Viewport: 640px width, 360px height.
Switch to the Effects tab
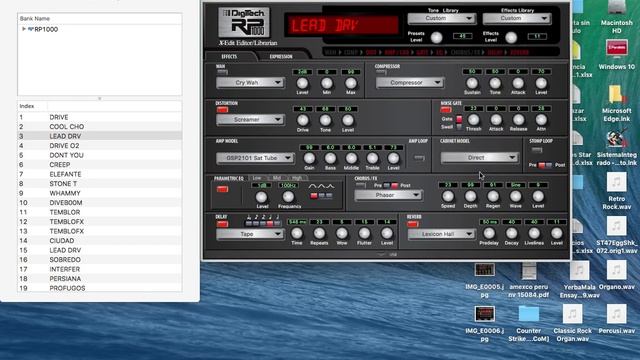pos(229,56)
